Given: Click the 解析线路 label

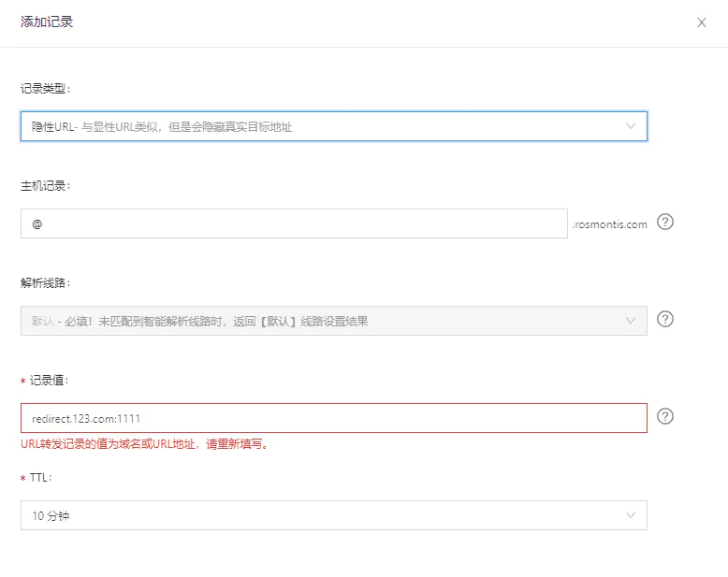Looking at the screenshot, I should pyautogui.click(x=45, y=283).
